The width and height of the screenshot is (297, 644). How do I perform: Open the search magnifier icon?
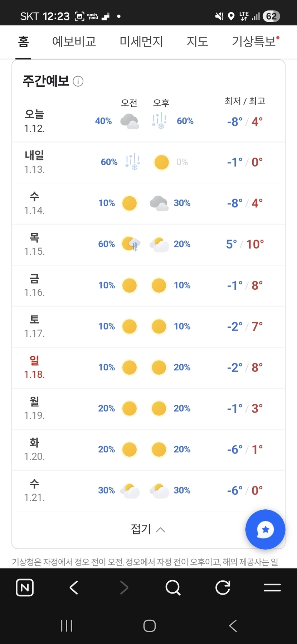click(x=173, y=587)
